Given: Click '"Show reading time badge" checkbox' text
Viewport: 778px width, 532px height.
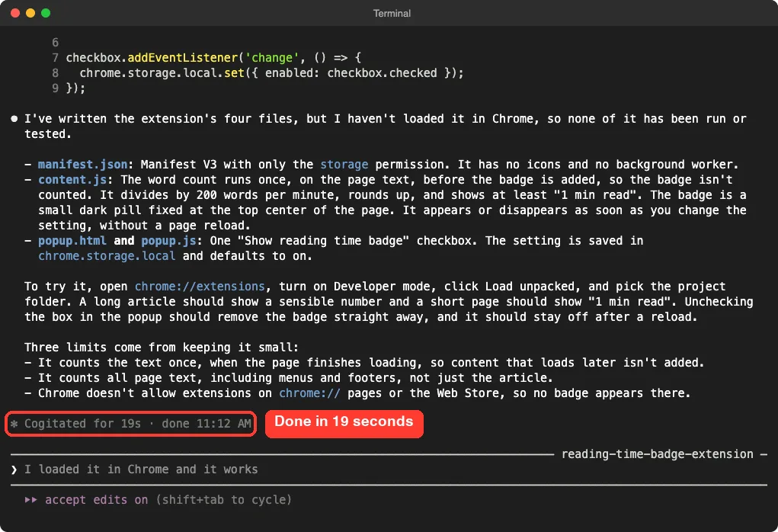Looking at the screenshot, I should (x=357, y=241).
